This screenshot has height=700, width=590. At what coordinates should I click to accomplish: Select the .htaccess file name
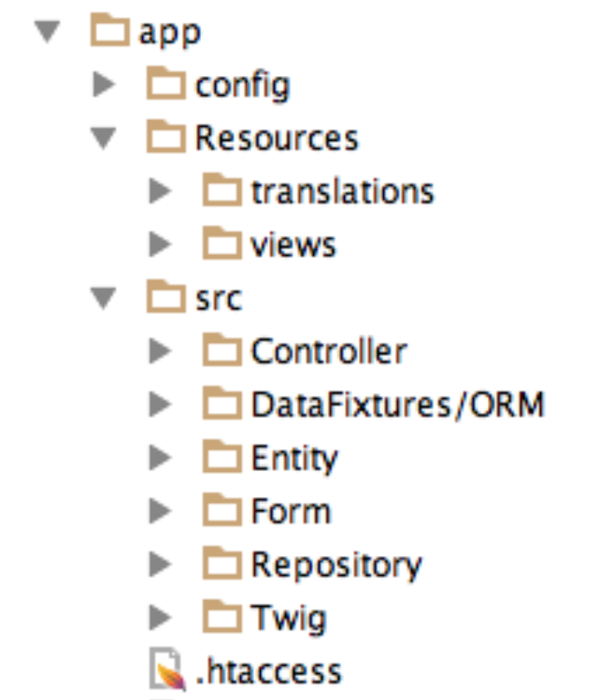pyautogui.click(x=269, y=672)
